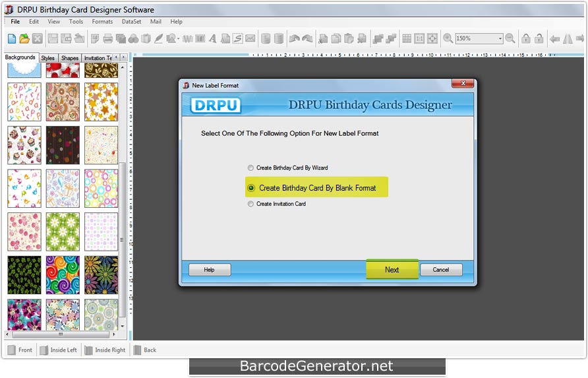The image size is (588, 378).
Task: Switch to the Inside Right card side
Action: [105, 350]
